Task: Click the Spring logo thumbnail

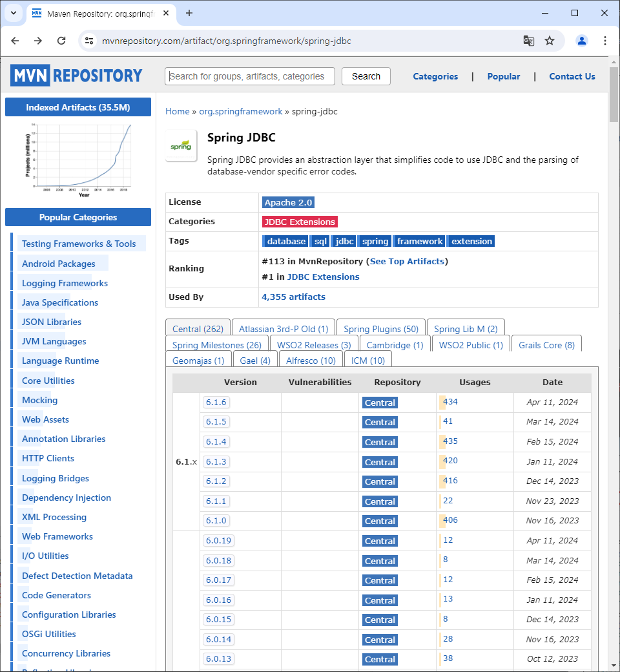Action: point(181,146)
